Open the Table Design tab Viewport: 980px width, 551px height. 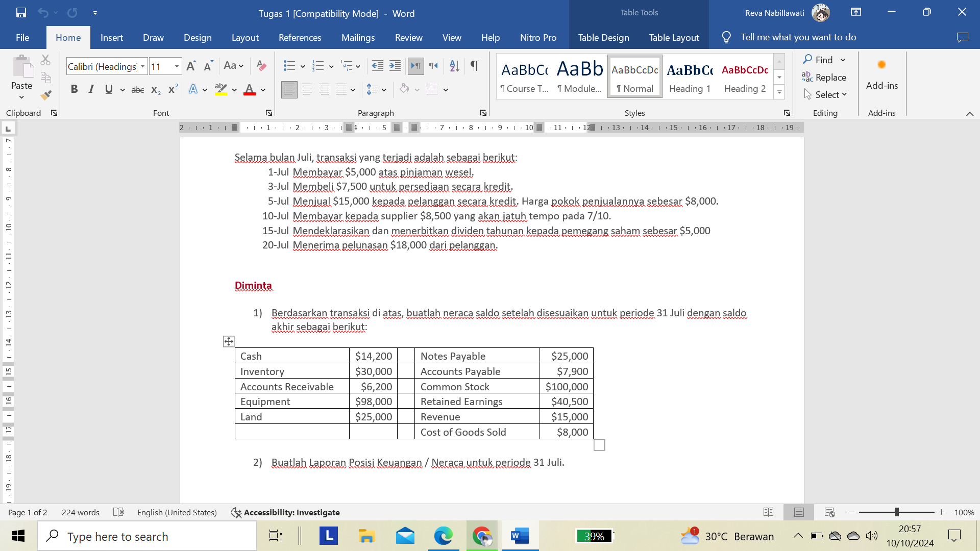pos(603,37)
